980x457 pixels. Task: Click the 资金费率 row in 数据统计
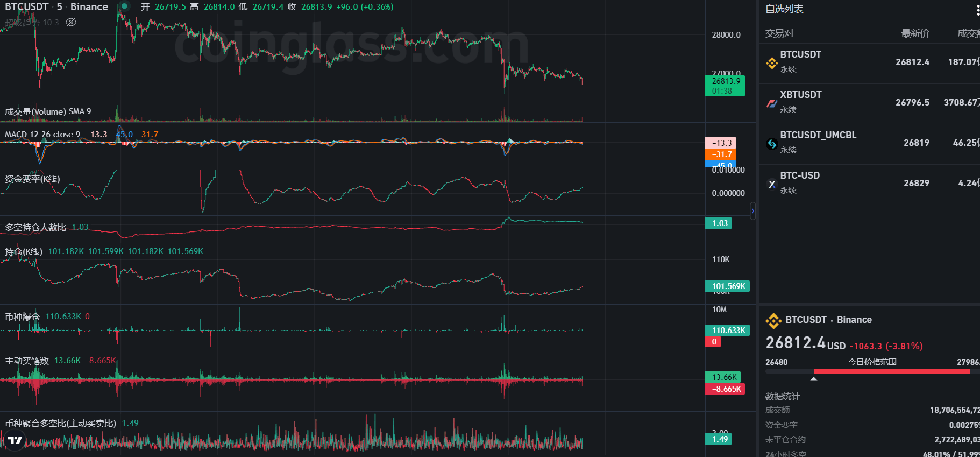pos(872,425)
